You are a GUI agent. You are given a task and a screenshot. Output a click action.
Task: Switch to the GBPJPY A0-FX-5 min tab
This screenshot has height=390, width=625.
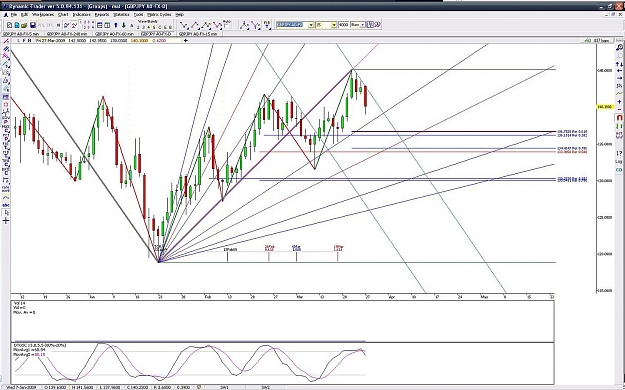[21, 34]
